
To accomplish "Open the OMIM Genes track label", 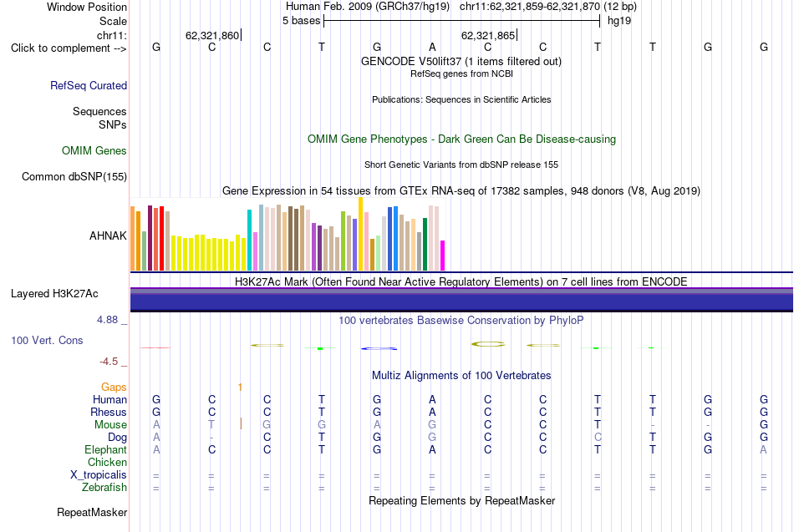I will [x=94, y=151].
